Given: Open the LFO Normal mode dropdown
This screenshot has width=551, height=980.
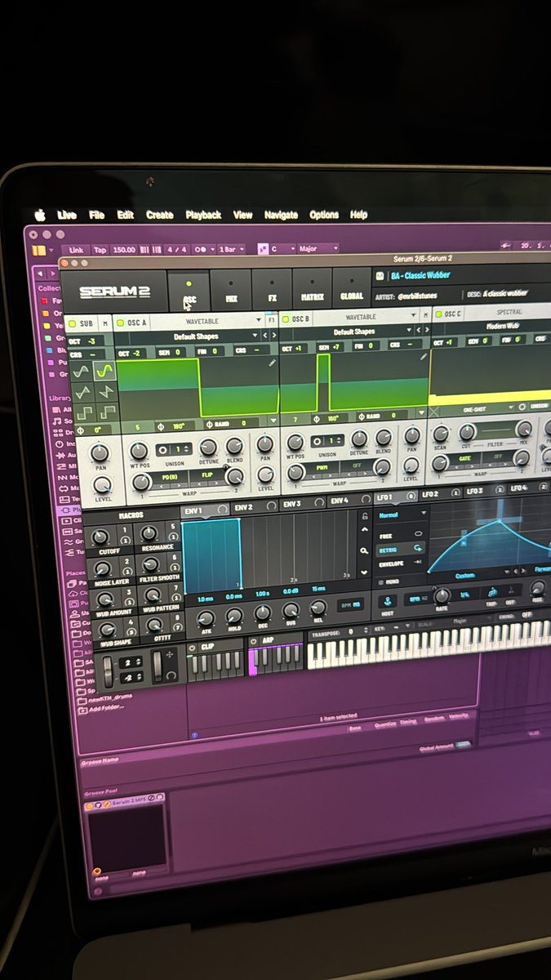Looking at the screenshot, I should pyautogui.click(x=402, y=515).
